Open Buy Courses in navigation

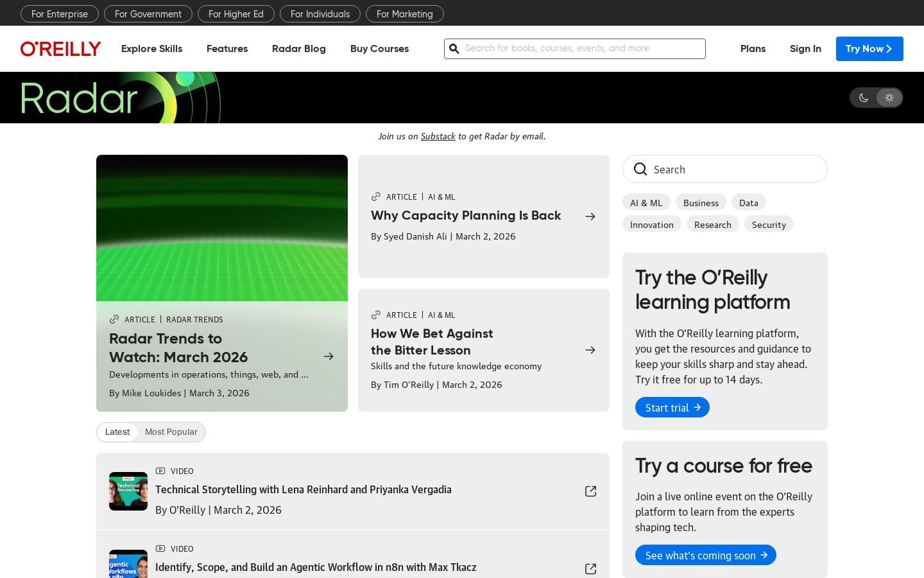(379, 49)
